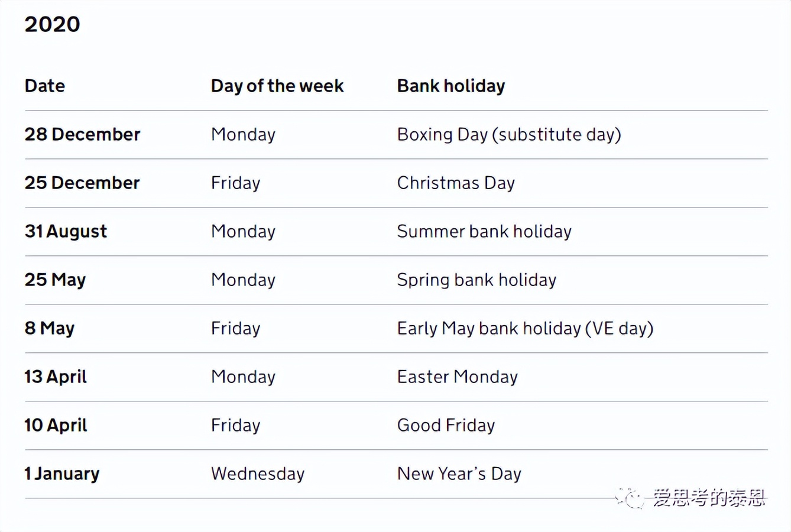Select the Day of the week header
This screenshot has width=791, height=532.
[x=277, y=86]
